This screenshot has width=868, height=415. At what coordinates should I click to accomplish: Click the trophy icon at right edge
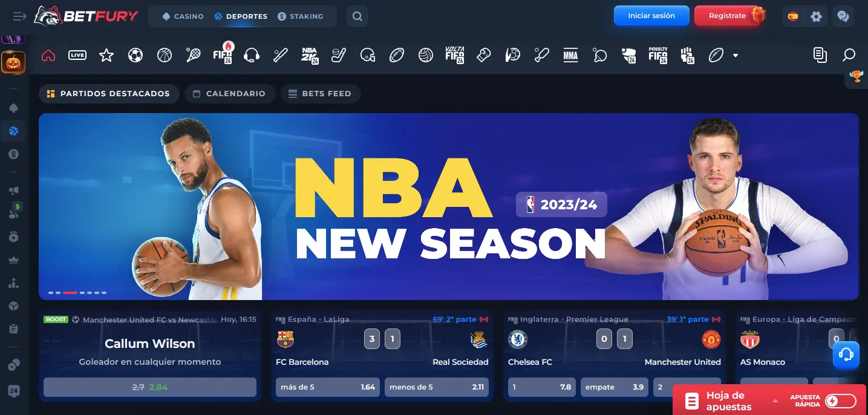click(857, 77)
